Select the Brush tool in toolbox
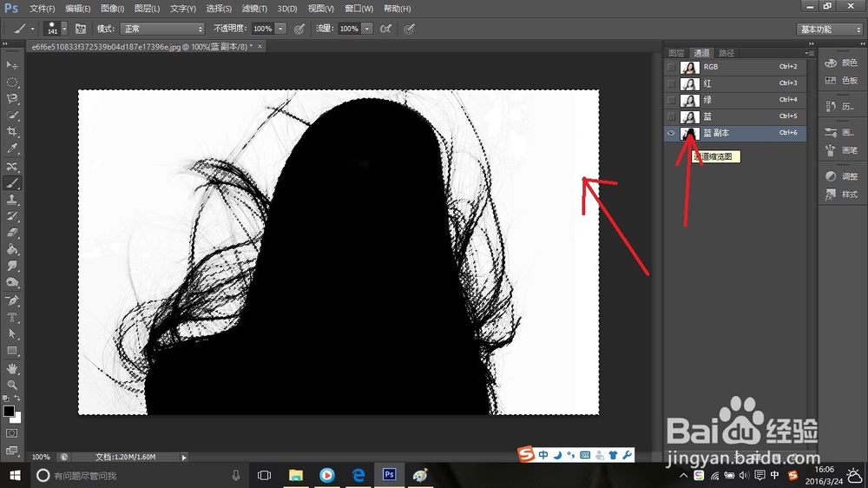 point(11,183)
